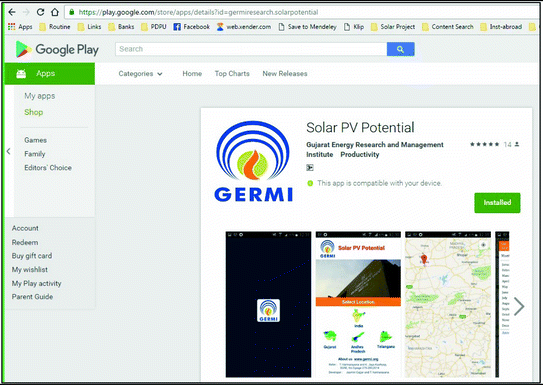Click the Solar PV Potential title
This screenshot has width=543, height=385.
coord(360,127)
